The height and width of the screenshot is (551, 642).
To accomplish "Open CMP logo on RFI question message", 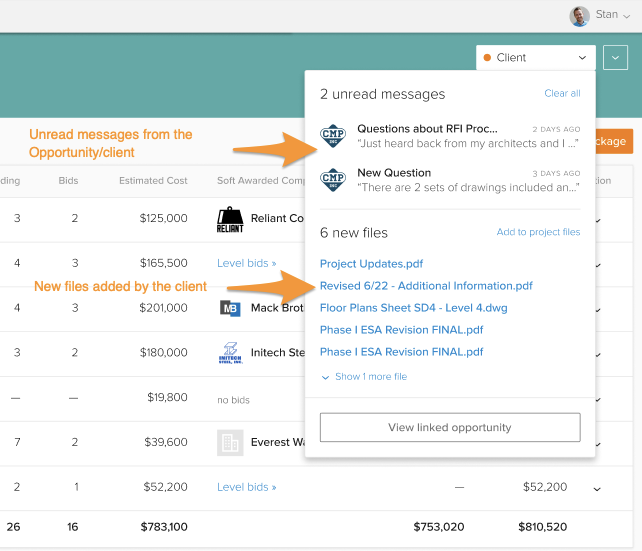I will (333, 136).
